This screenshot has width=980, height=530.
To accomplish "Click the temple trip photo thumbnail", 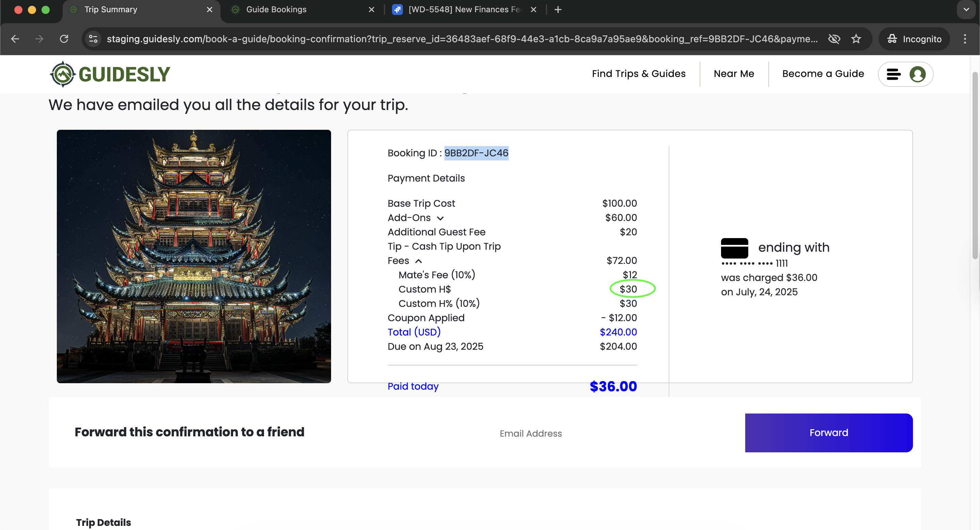I will [x=194, y=256].
